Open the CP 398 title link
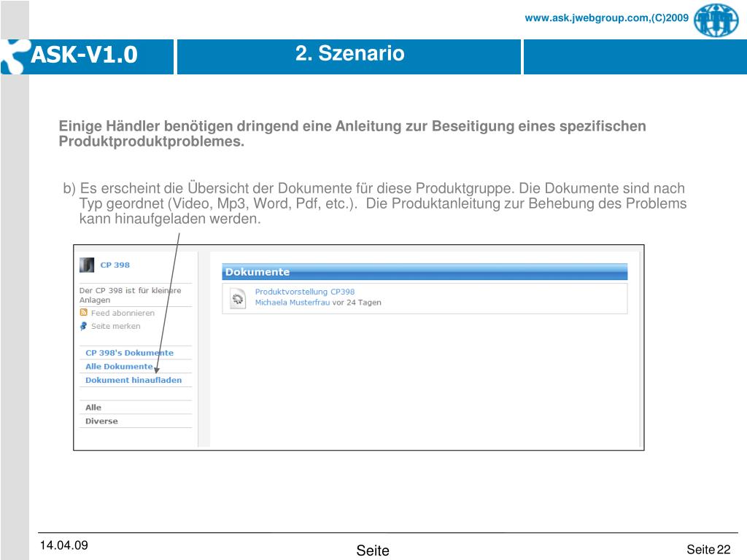 coord(115,265)
